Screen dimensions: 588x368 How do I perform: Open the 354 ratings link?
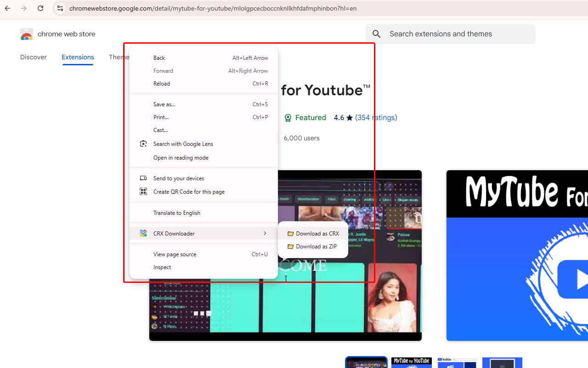click(x=376, y=118)
